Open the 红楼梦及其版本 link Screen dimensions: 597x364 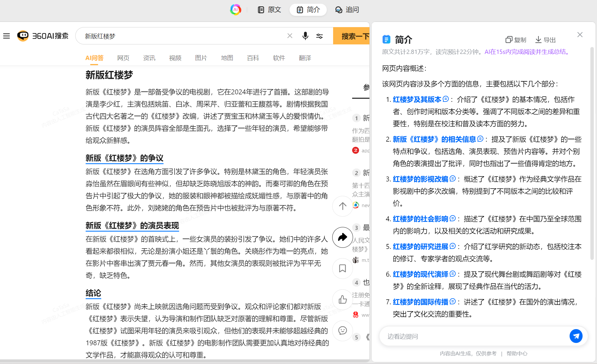[x=417, y=100]
